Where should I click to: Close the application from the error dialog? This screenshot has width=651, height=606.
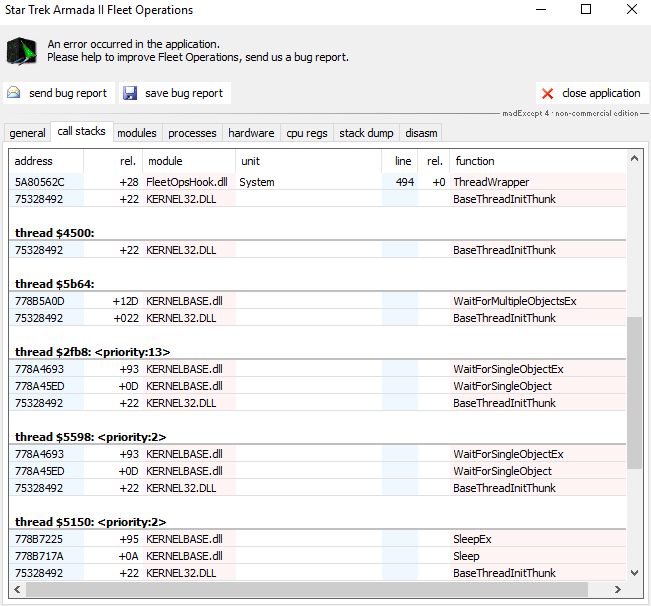coord(592,93)
